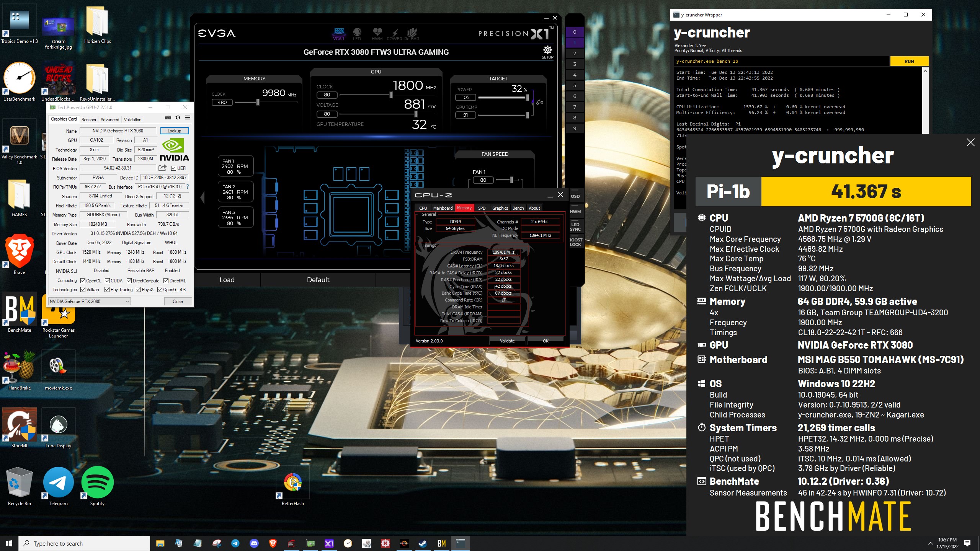980x551 pixels.
Task: Open Precision X1 SETUP gear
Action: pyautogui.click(x=547, y=52)
